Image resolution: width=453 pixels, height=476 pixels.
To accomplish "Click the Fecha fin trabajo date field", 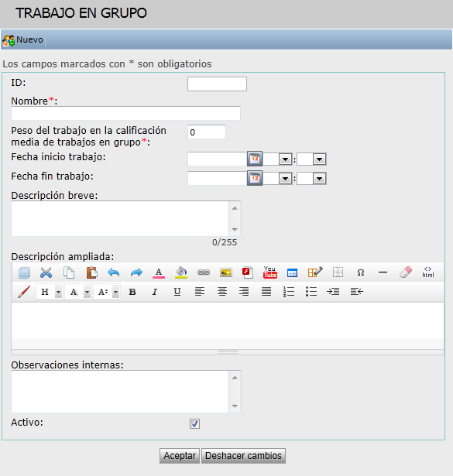I will pos(217,179).
